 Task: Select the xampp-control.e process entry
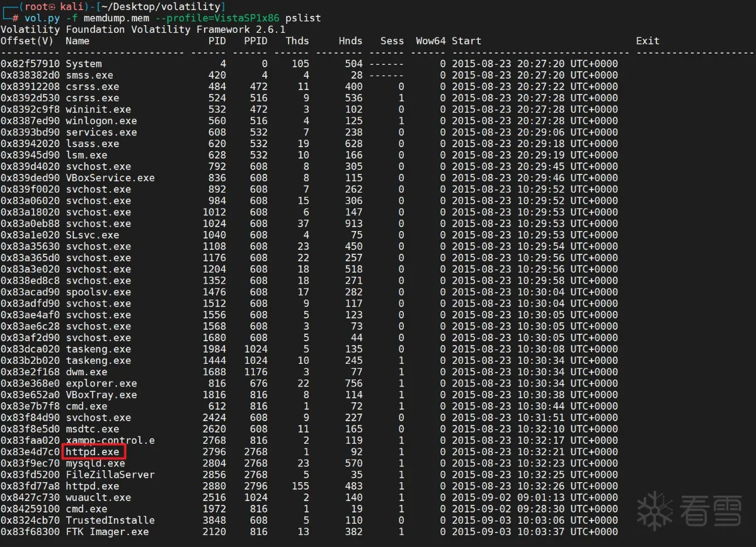point(110,441)
